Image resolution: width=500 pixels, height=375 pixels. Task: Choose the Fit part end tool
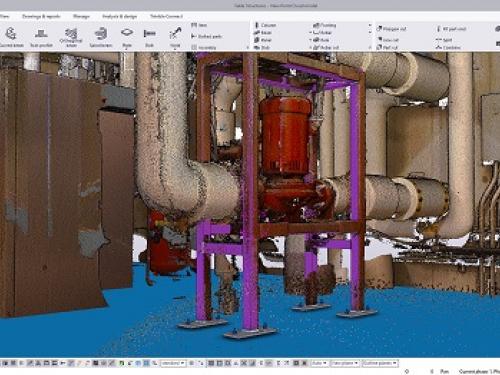click(x=451, y=29)
